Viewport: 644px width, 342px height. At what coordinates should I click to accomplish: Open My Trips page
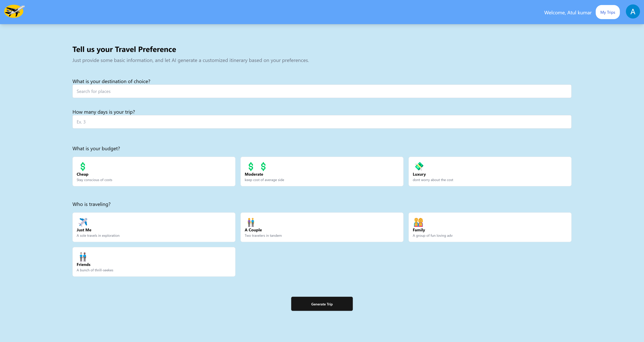pyautogui.click(x=608, y=12)
